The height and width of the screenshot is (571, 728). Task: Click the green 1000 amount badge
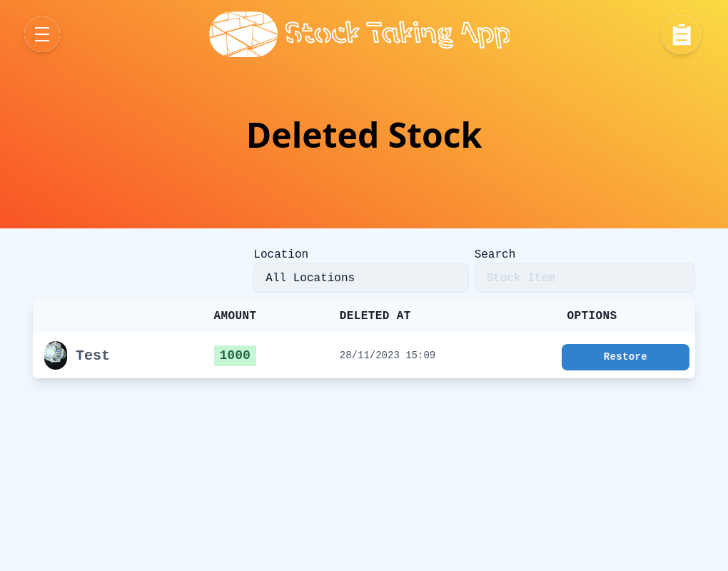pyautogui.click(x=235, y=355)
